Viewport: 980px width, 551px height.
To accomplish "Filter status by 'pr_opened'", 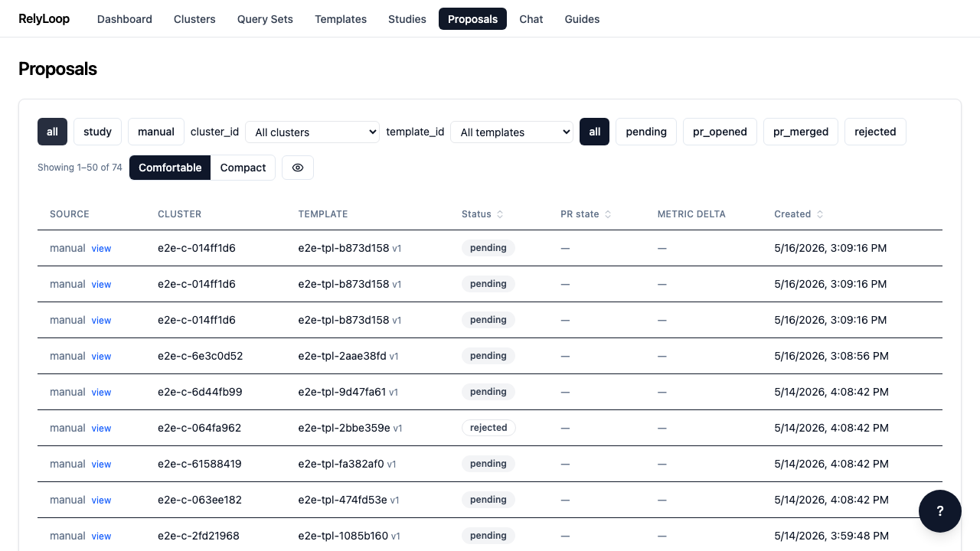I will (x=720, y=132).
